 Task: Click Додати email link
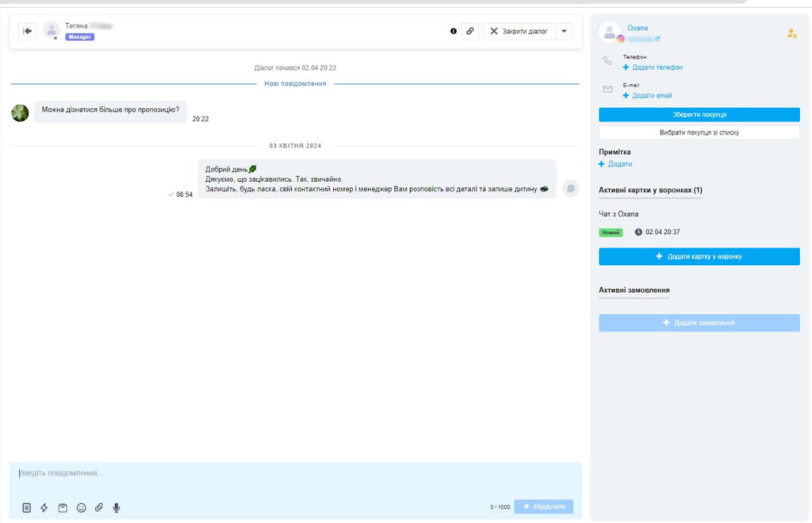(x=652, y=95)
